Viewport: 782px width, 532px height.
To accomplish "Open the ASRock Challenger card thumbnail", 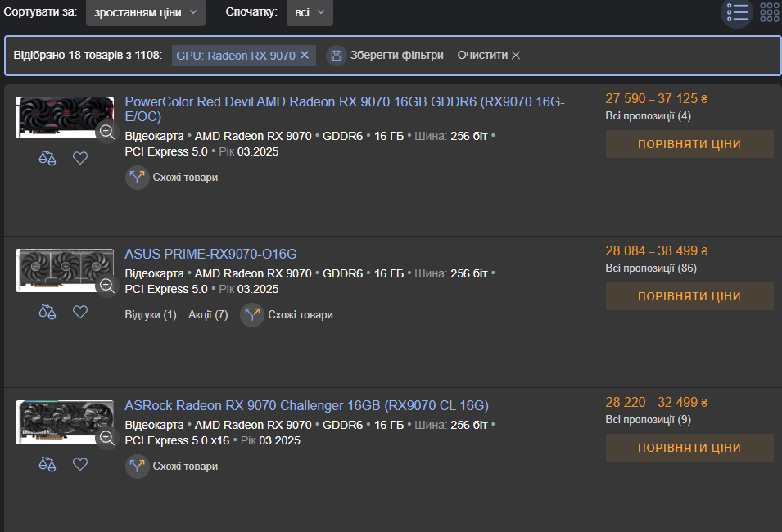I will tap(65, 422).
